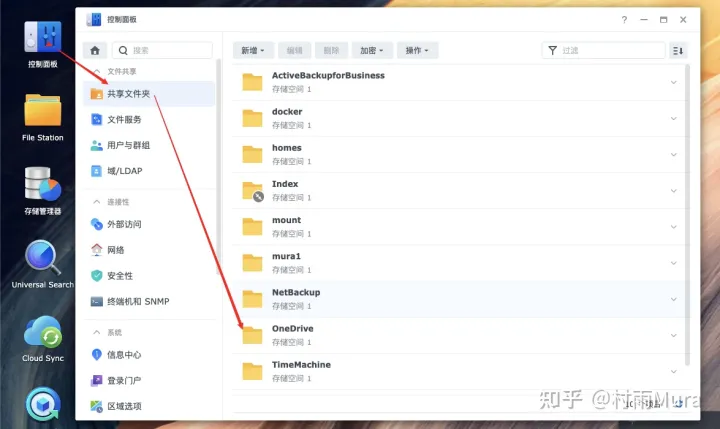Select the ActiveBackupforBusiness folder name
This screenshot has height=429, width=720.
click(x=328, y=75)
